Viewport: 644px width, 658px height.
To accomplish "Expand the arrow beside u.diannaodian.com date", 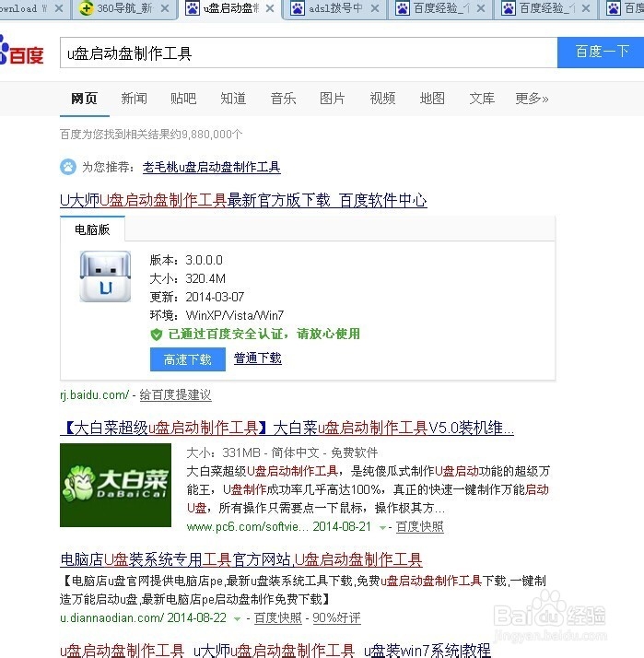I will coord(237,619).
